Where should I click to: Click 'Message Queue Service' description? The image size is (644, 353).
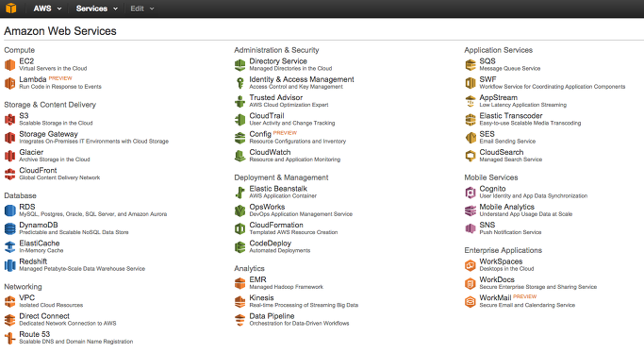tap(510, 69)
